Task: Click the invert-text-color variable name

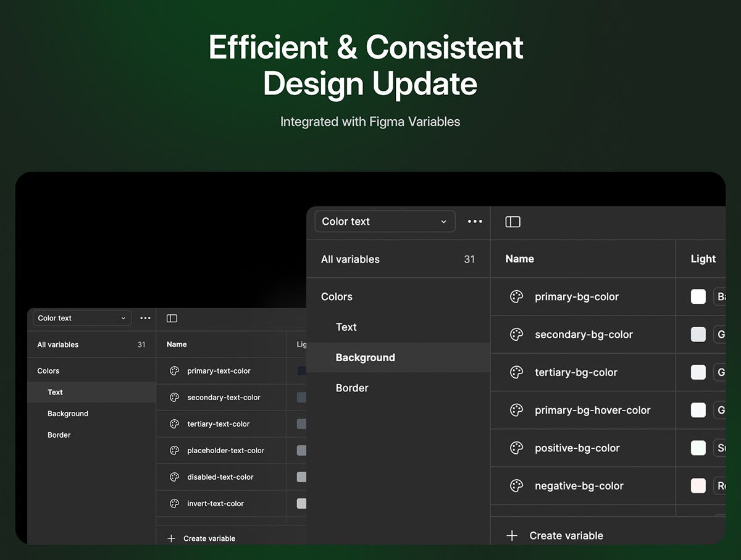Action: (x=216, y=504)
